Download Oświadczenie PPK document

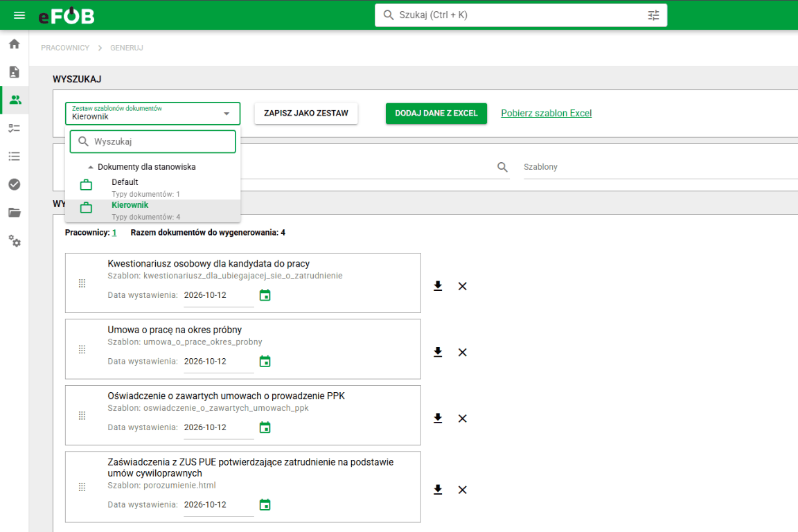point(438,418)
